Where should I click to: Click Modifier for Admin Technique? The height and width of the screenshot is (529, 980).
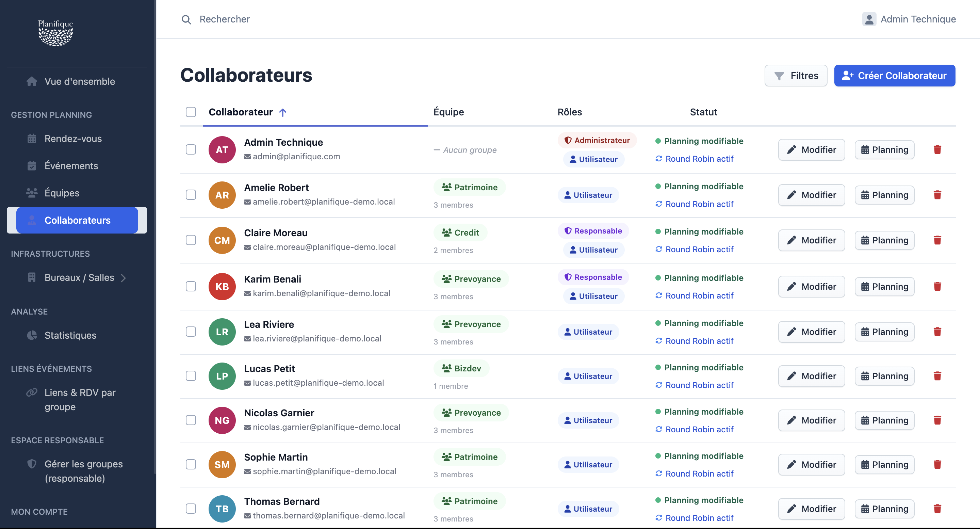coord(812,149)
